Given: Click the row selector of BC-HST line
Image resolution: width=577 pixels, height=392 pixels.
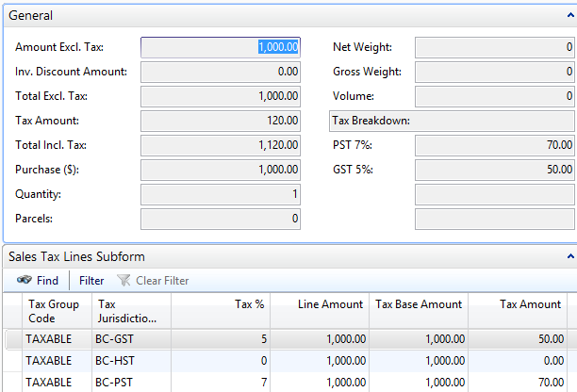Looking at the screenshot, I should point(13,361).
